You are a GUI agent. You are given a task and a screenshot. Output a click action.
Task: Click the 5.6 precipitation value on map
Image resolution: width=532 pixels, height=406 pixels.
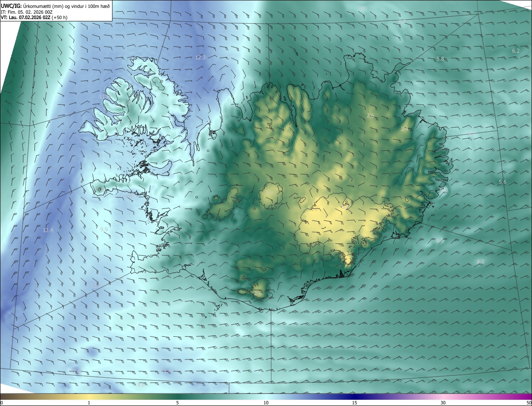[x=502, y=182]
